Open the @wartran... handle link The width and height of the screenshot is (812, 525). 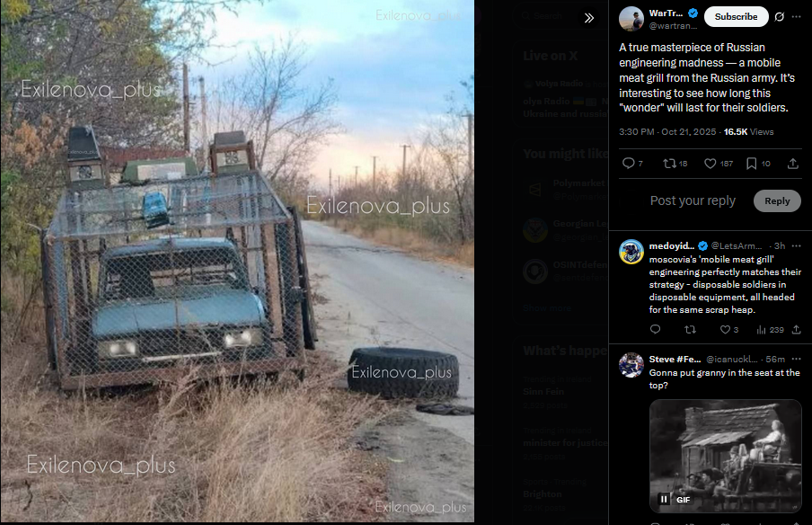tap(673, 25)
